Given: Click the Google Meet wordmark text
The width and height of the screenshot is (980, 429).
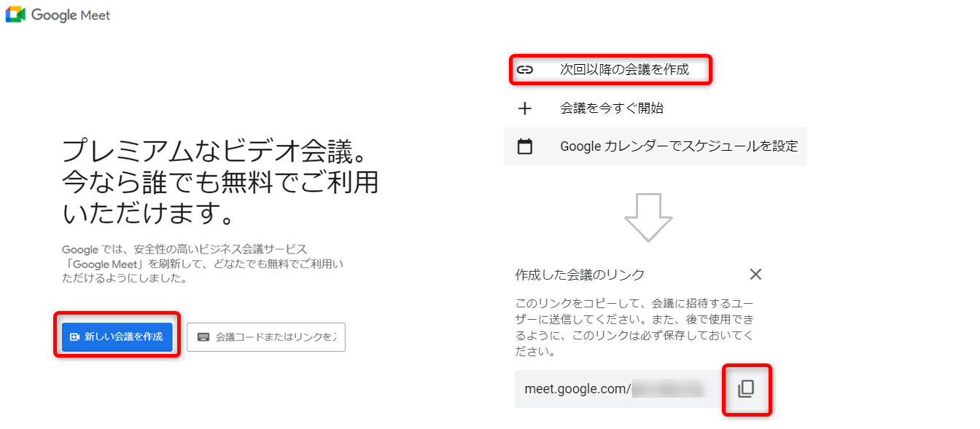Looking at the screenshot, I should pyautogui.click(x=71, y=15).
